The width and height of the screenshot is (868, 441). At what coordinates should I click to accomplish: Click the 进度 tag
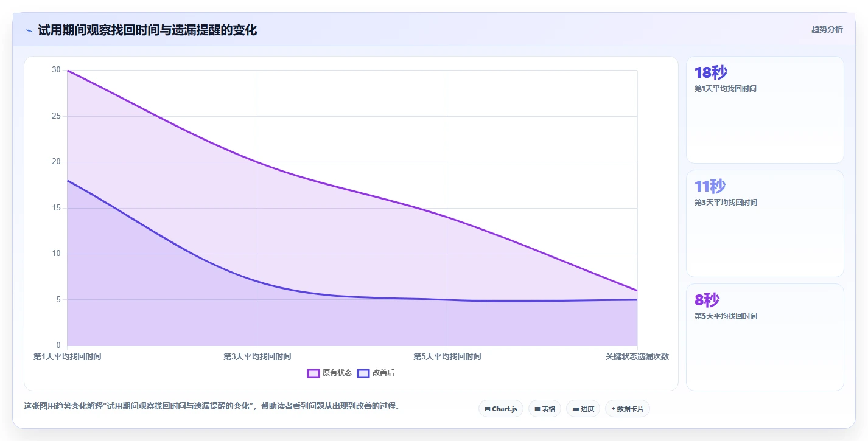(583, 409)
